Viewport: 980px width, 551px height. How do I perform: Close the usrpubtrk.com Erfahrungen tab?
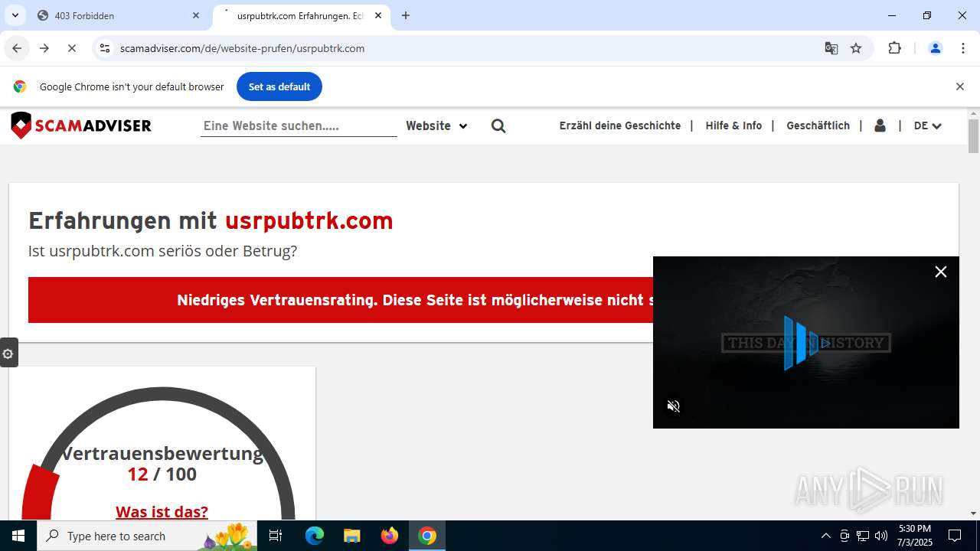[378, 15]
